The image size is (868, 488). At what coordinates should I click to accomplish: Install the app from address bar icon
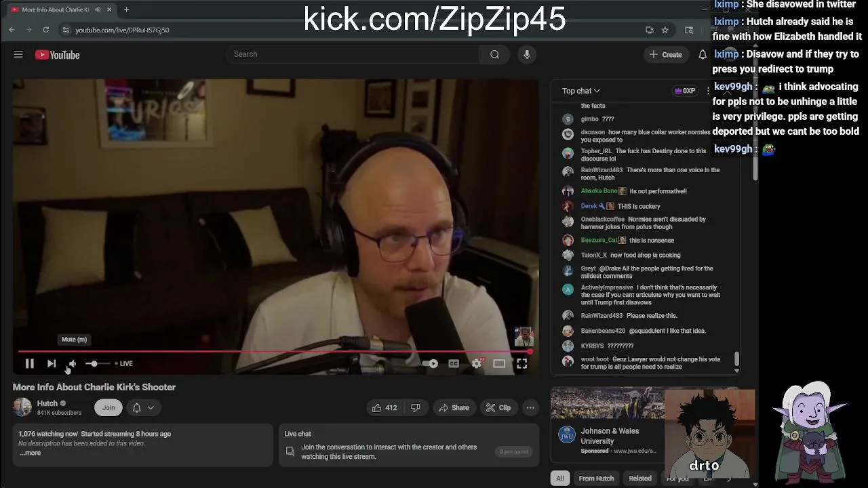point(649,30)
